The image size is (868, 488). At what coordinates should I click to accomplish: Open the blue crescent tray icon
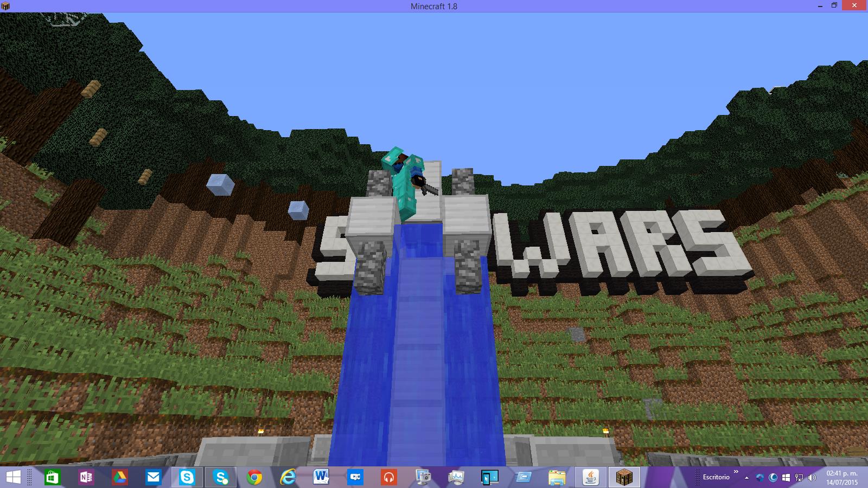773,478
